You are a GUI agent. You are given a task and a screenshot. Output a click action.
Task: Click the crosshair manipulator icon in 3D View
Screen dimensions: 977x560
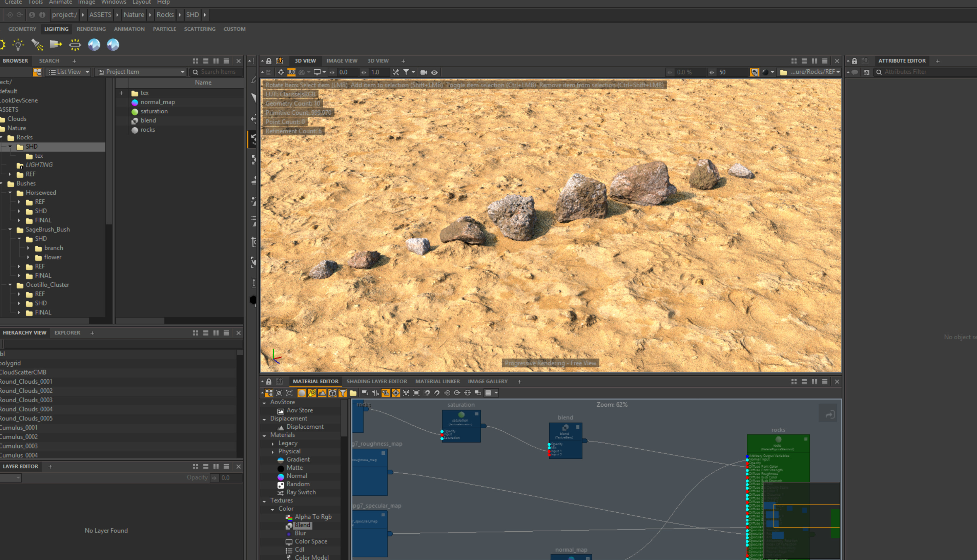tap(281, 72)
